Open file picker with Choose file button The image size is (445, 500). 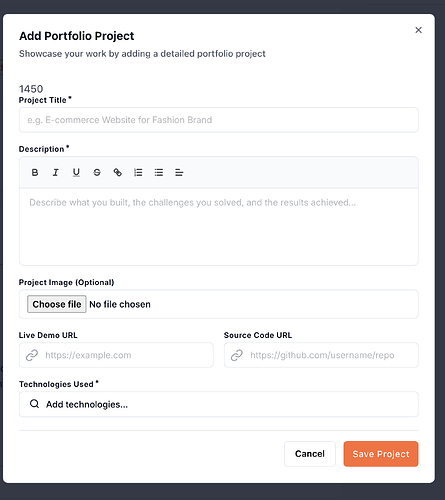[x=57, y=304]
